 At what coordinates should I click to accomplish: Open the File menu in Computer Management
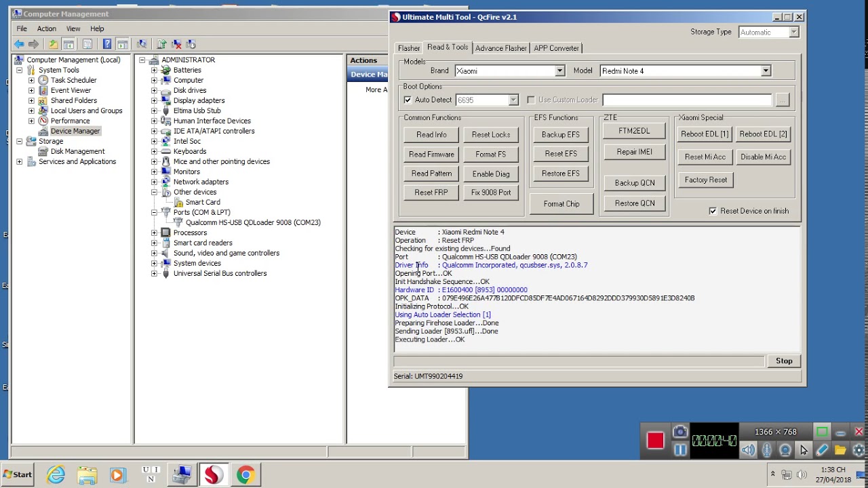point(22,28)
